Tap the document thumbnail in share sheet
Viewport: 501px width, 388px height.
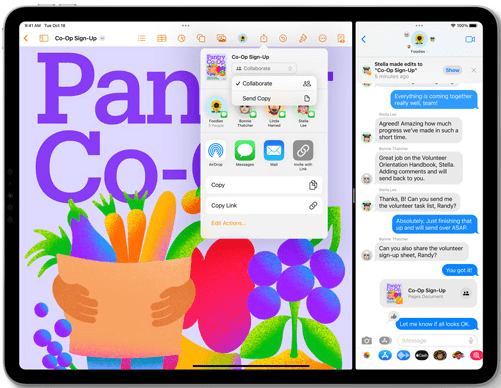pos(216,67)
